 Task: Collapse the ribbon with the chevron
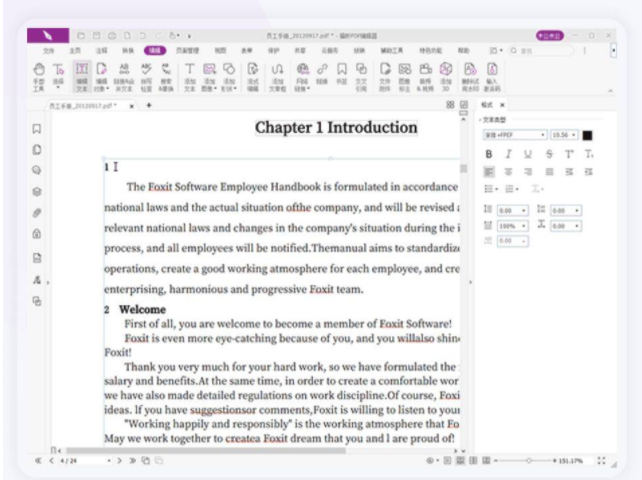tap(610, 91)
